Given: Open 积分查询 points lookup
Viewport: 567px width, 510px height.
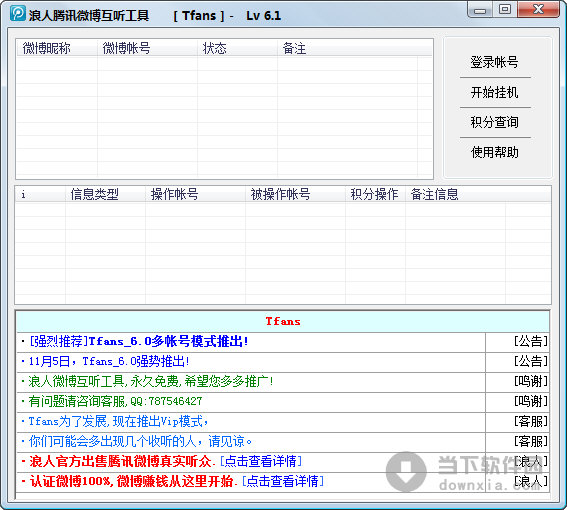Looking at the screenshot, I should 495,122.
